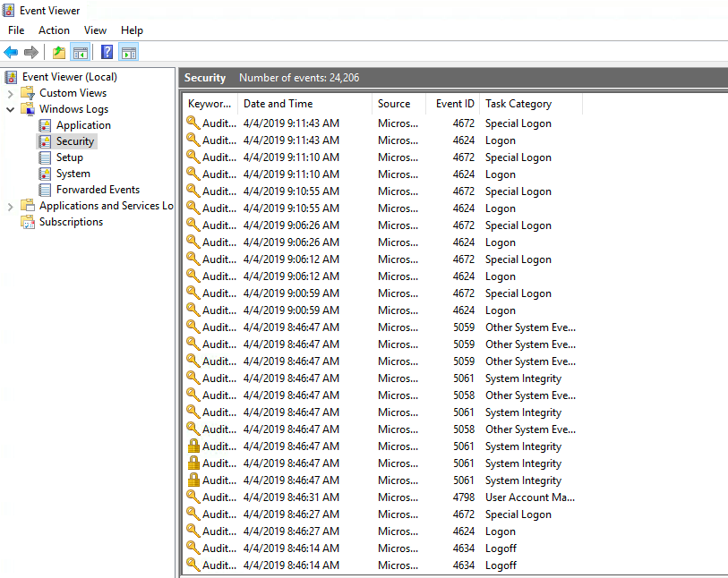Go up one level with folder arrow icon
This screenshot has width=728, height=578.
point(59,53)
